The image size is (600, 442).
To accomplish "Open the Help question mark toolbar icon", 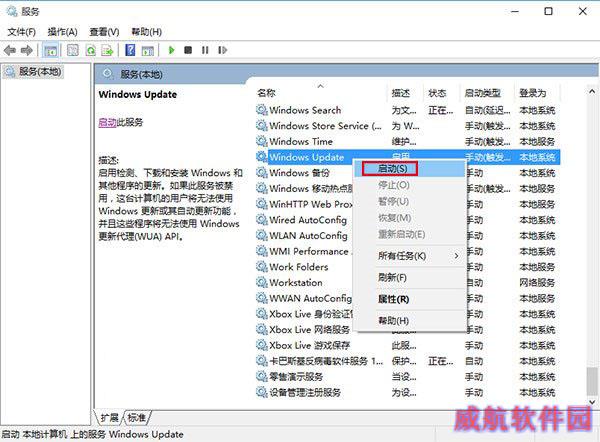I will pyautogui.click(x=130, y=50).
